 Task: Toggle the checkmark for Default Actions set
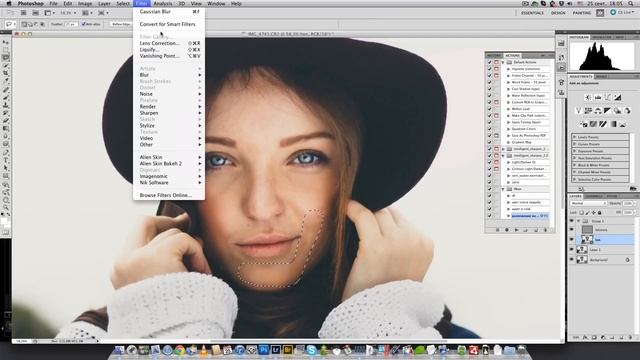click(x=489, y=62)
